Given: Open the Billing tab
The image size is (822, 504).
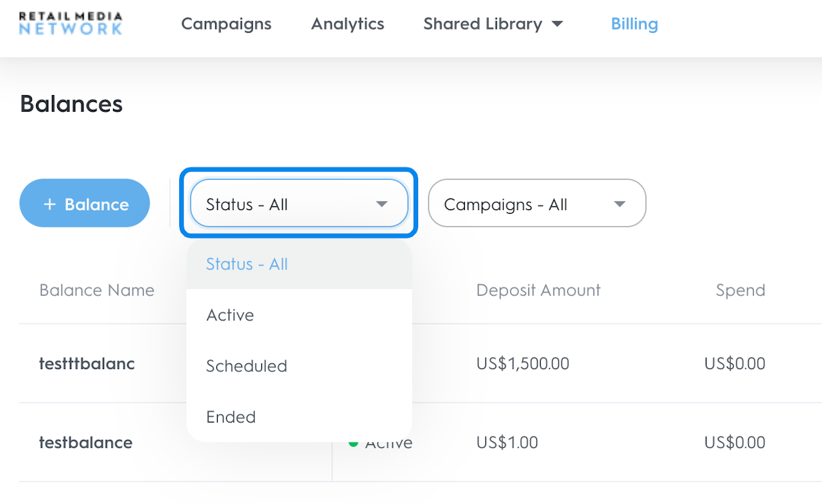Looking at the screenshot, I should tap(634, 24).
